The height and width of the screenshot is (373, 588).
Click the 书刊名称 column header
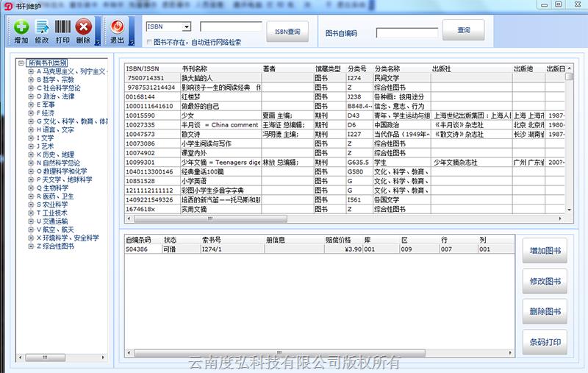[195, 68]
